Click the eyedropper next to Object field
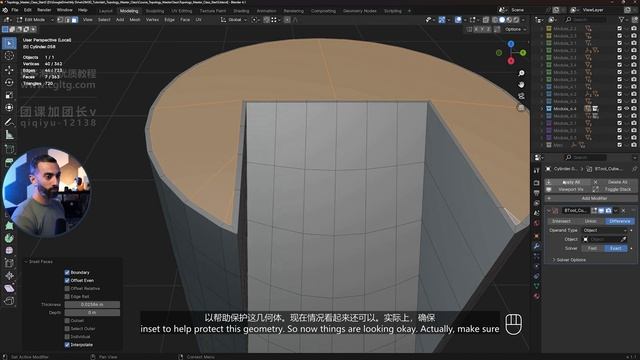The width and height of the screenshot is (640, 360). click(x=623, y=239)
